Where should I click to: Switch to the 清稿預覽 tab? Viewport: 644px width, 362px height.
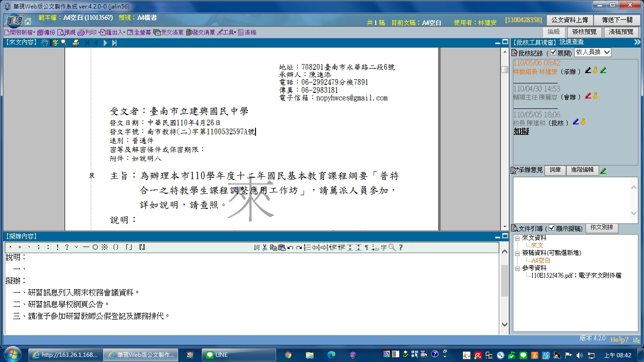click(x=621, y=32)
